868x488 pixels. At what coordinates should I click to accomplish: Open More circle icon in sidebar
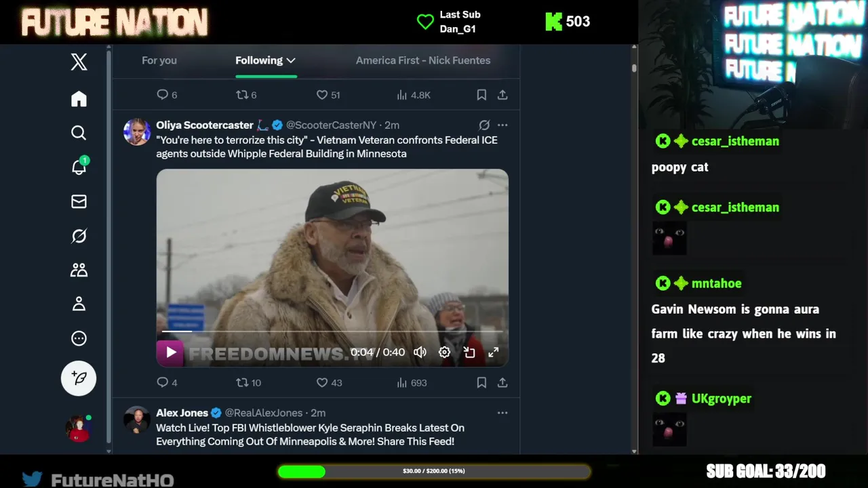click(x=79, y=338)
